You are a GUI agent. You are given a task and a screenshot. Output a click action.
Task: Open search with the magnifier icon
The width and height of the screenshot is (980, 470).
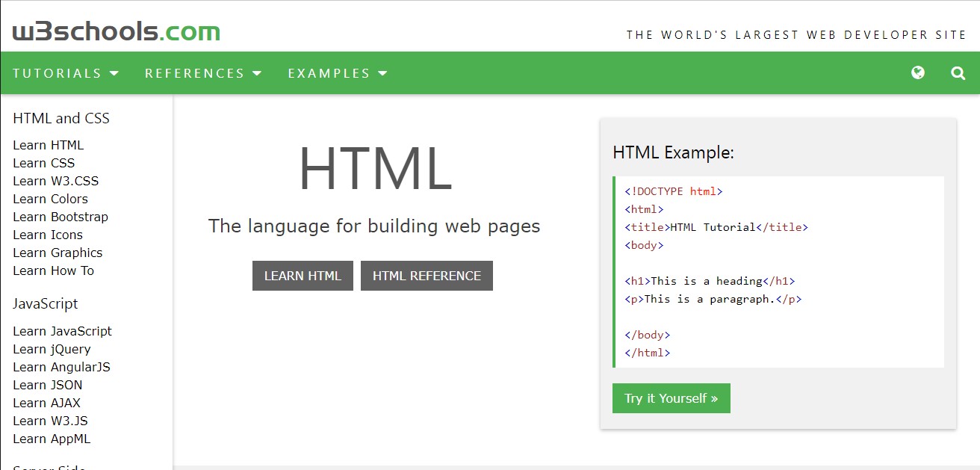point(958,73)
